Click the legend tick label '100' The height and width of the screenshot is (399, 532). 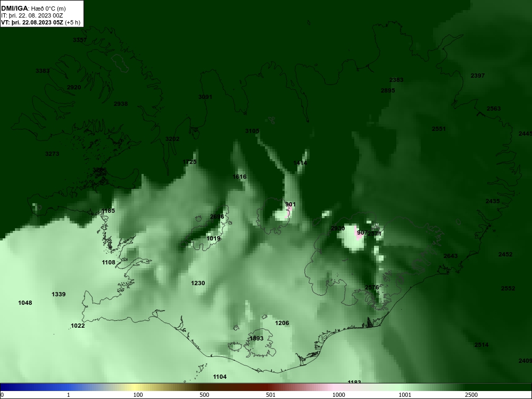[x=138, y=395]
